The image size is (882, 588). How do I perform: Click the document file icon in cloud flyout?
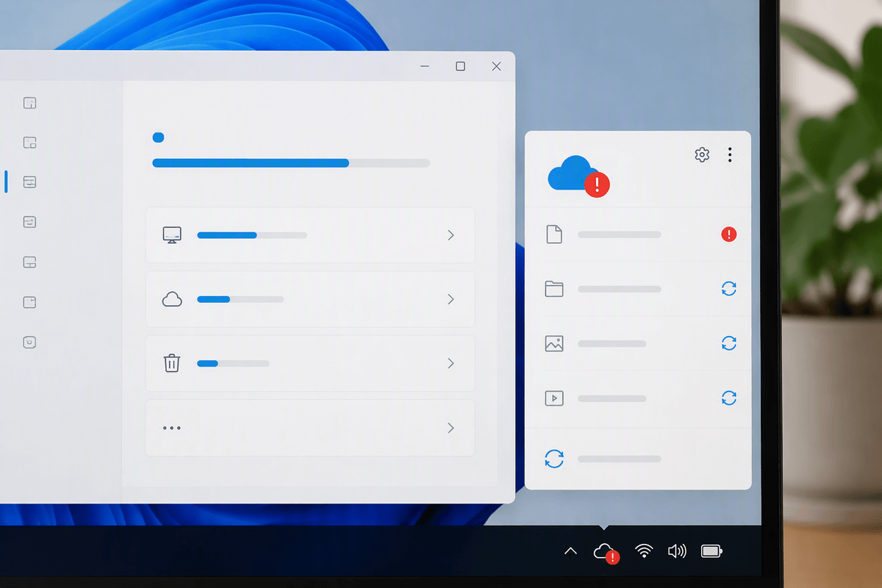(554, 234)
